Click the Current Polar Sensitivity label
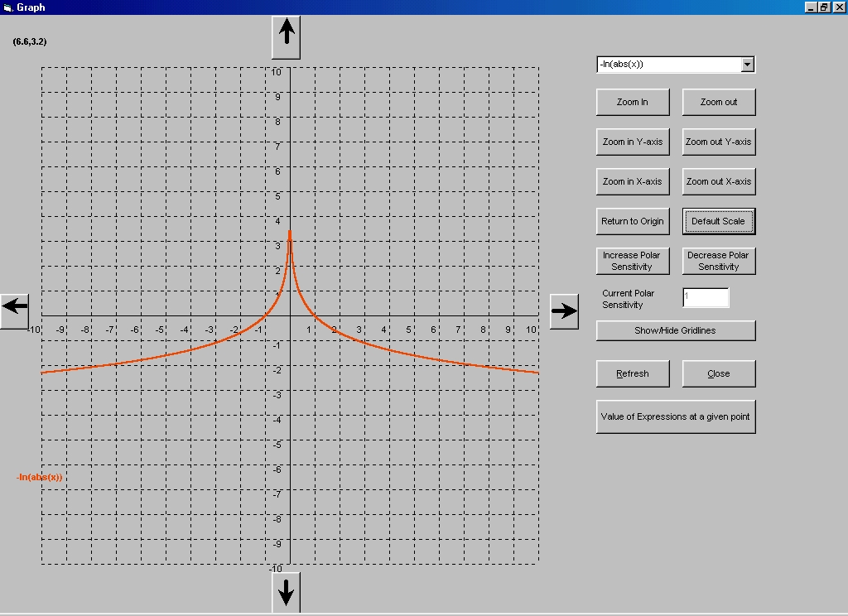 [629, 299]
